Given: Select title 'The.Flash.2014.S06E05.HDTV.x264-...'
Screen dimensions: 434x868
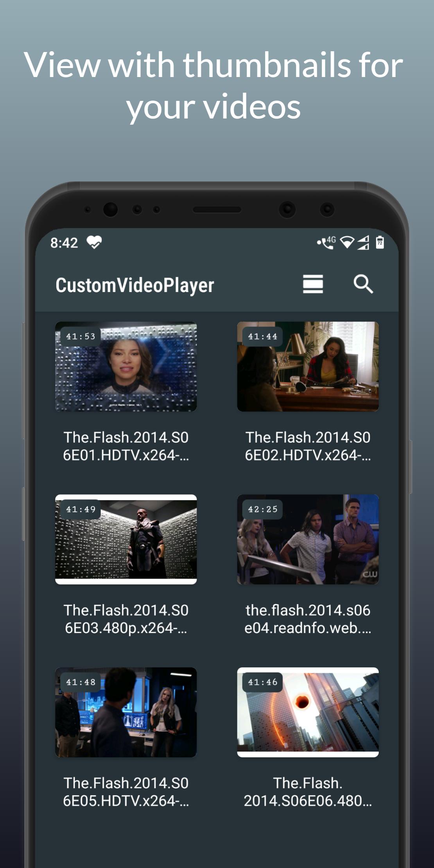Looking at the screenshot, I should click(x=126, y=792).
